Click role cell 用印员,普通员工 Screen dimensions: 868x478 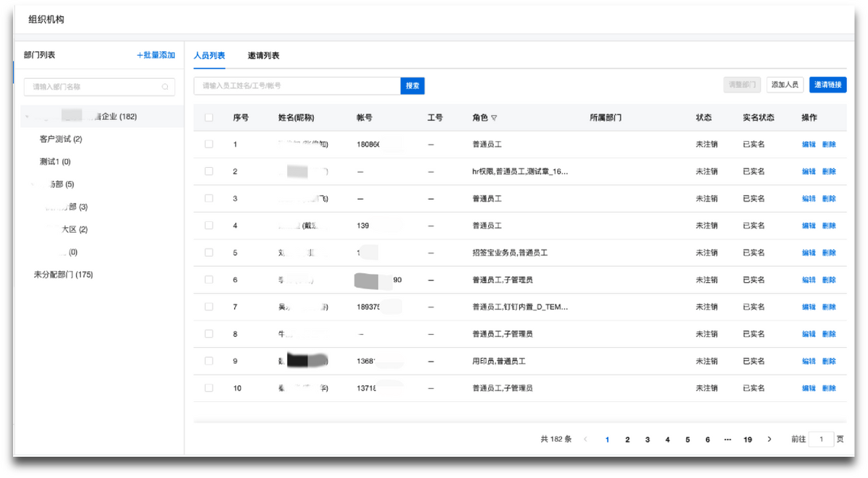[498, 361]
